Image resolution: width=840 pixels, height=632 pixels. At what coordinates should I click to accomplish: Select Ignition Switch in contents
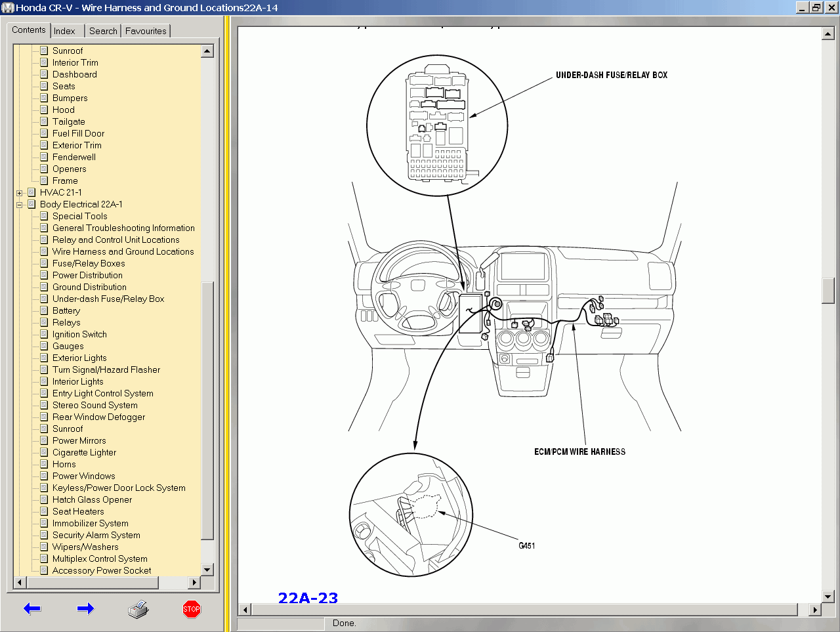(79, 334)
